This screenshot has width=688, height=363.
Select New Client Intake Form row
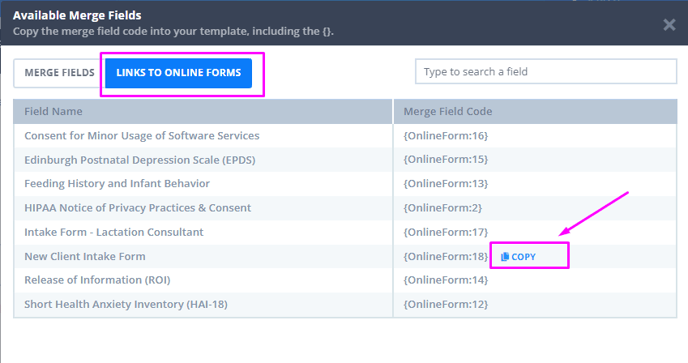pyautogui.click(x=345, y=256)
